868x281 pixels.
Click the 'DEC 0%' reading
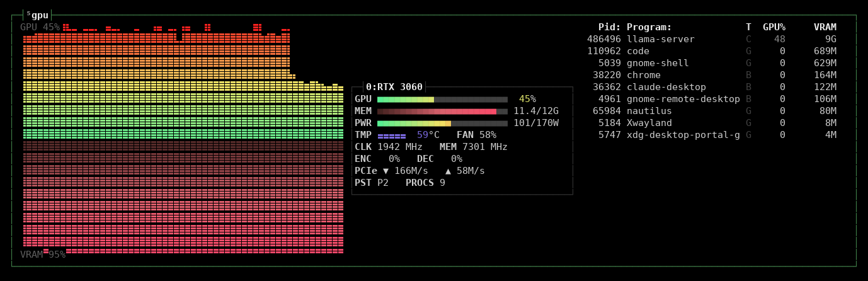440,159
